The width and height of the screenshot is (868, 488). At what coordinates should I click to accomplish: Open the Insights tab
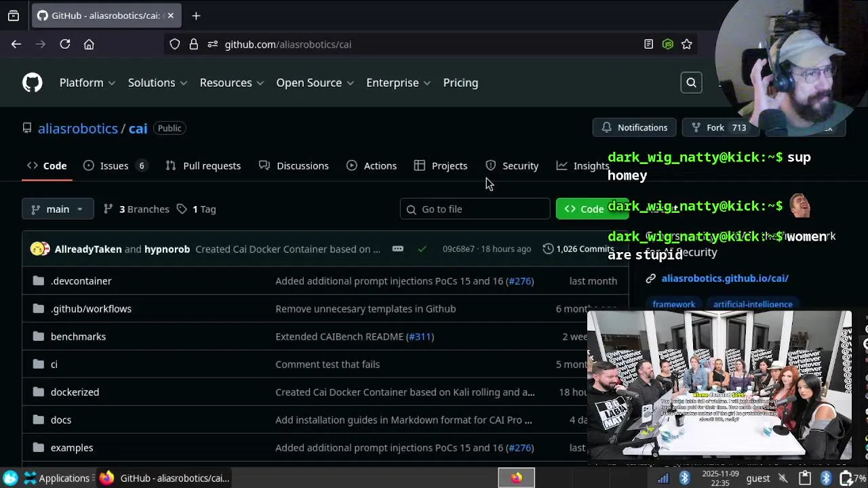583,165
